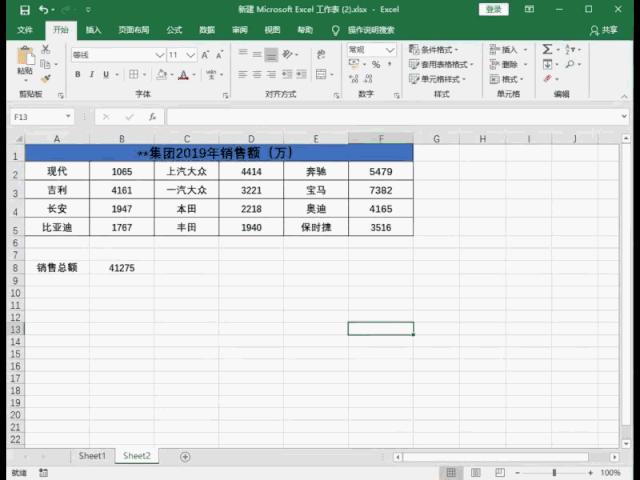Click the merge and center icon
The width and height of the screenshot is (640, 480).
click(x=321, y=74)
